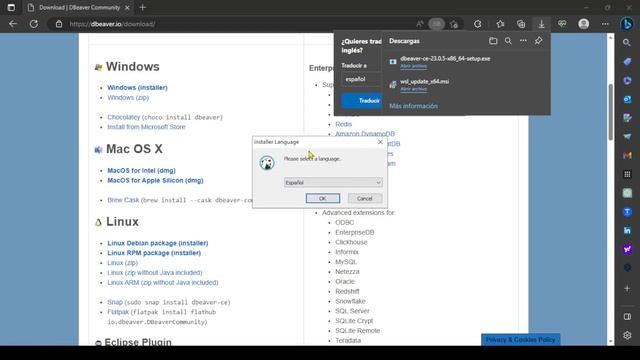Viewport: 640px width, 360px height.
Task: Click the Redis link
Action: click(343, 124)
